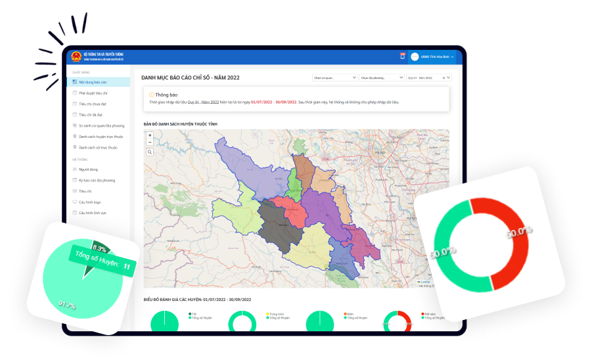Zoom in on the map with plus button
Viewport: 592px width, 364px height.
[x=150, y=135]
